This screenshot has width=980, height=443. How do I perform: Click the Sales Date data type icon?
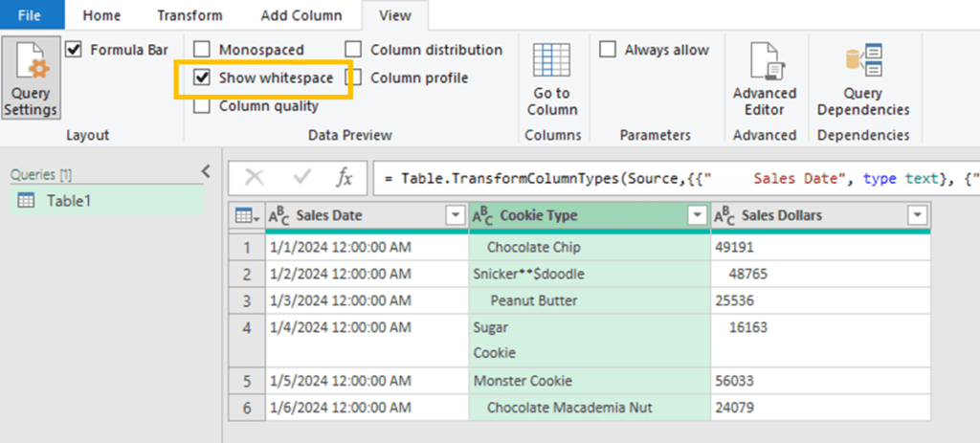tap(278, 216)
